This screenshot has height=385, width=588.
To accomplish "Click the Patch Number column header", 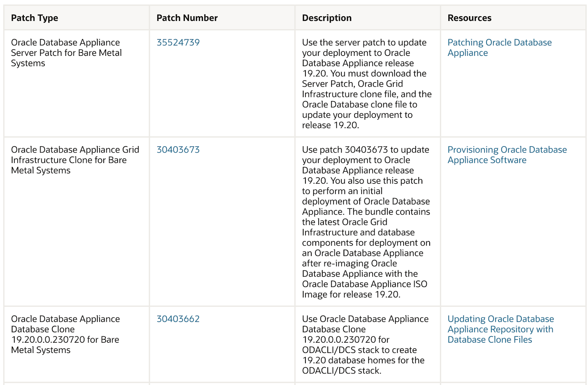I will (x=187, y=18).
